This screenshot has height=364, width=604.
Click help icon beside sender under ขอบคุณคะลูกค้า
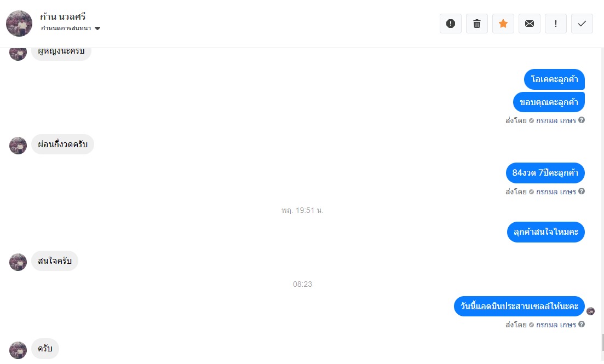click(582, 120)
